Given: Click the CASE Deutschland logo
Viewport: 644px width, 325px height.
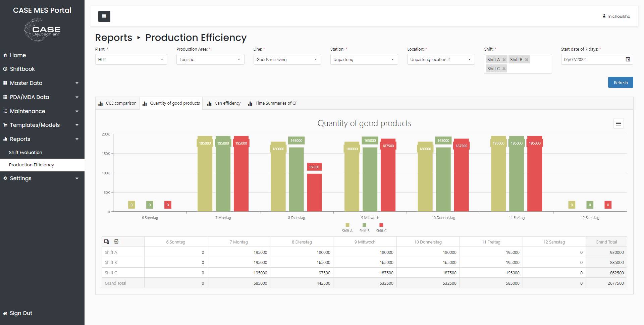Looking at the screenshot, I should tap(42, 30).
